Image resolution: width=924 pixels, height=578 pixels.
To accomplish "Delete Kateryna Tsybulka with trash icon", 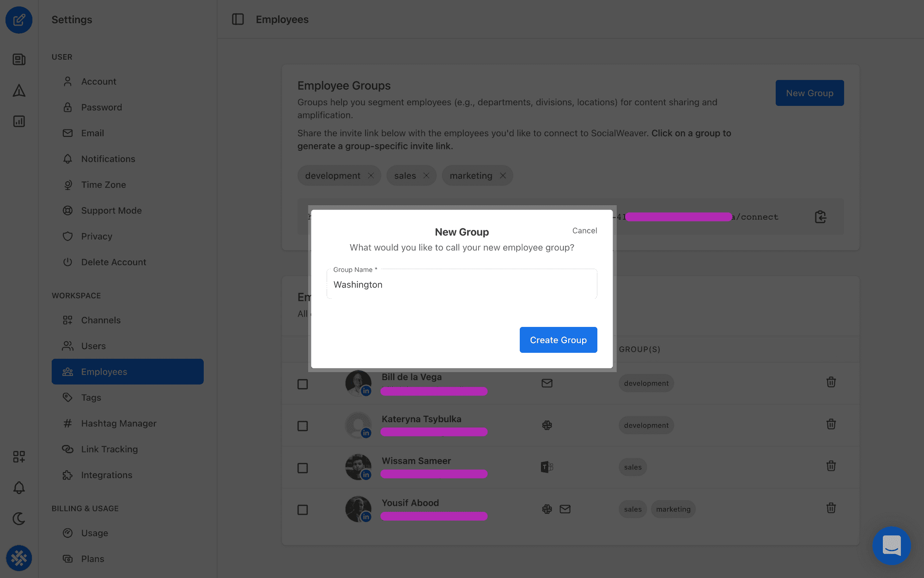I will click(831, 424).
